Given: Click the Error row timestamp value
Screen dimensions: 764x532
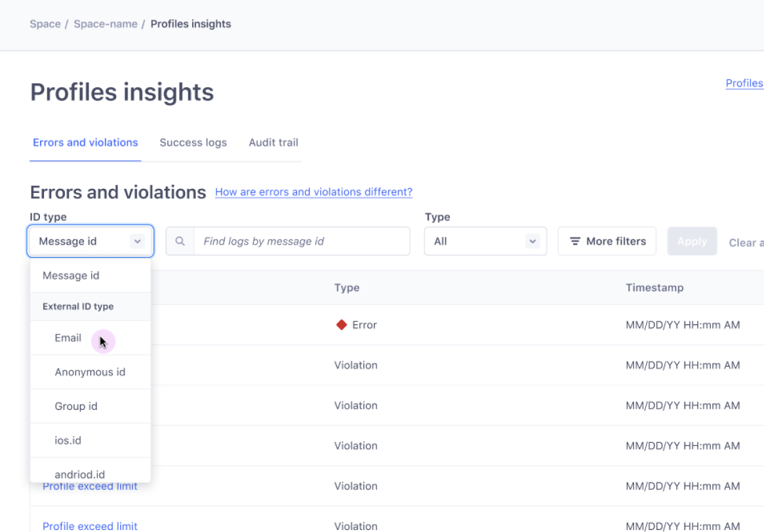Looking at the screenshot, I should click(683, 325).
